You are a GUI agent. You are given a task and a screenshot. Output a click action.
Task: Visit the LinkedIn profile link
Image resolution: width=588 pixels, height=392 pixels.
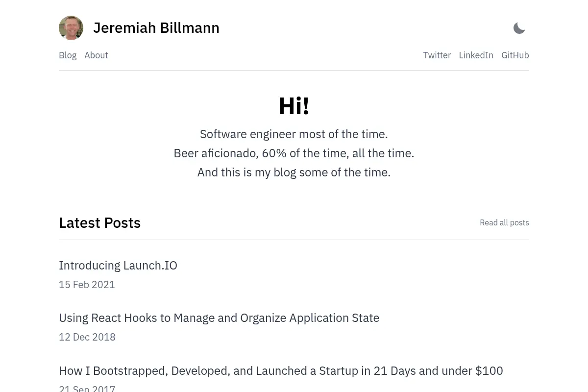point(476,55)
